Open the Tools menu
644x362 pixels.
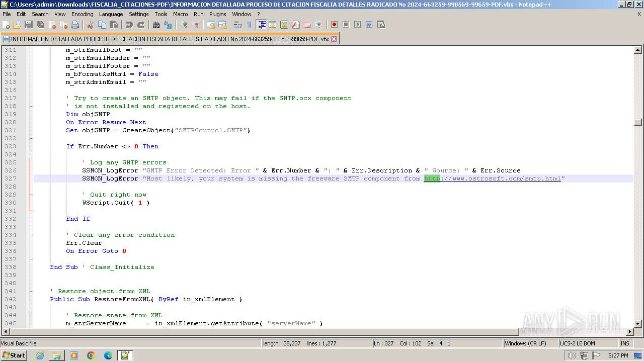[161, 14]
